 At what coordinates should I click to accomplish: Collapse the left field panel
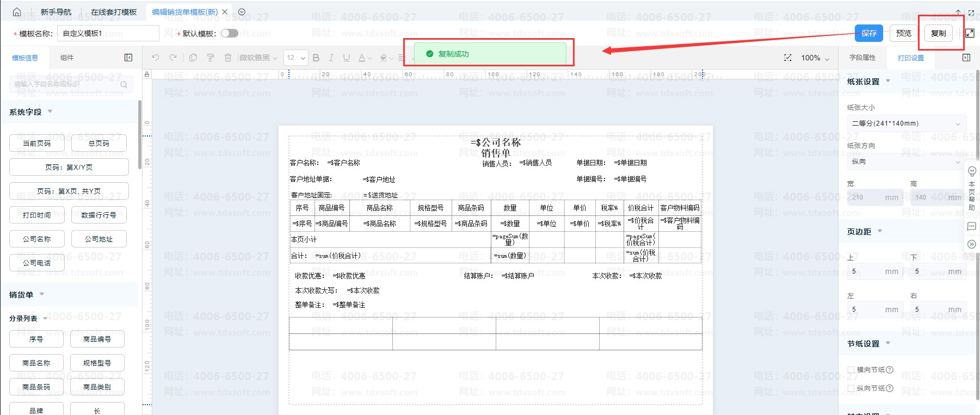click(128, 58)
